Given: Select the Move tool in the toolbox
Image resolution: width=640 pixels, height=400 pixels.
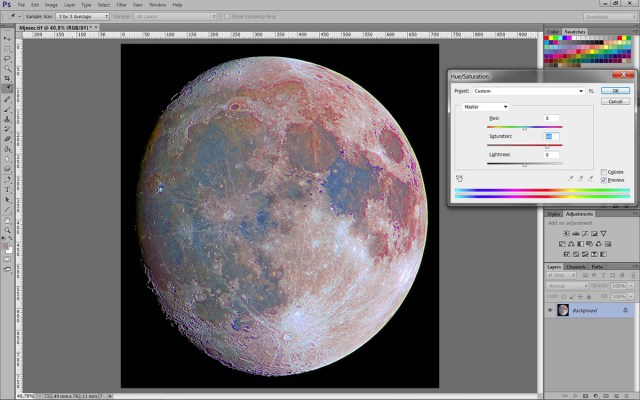Looking at the screenshot, I should (x=7, y=39).
